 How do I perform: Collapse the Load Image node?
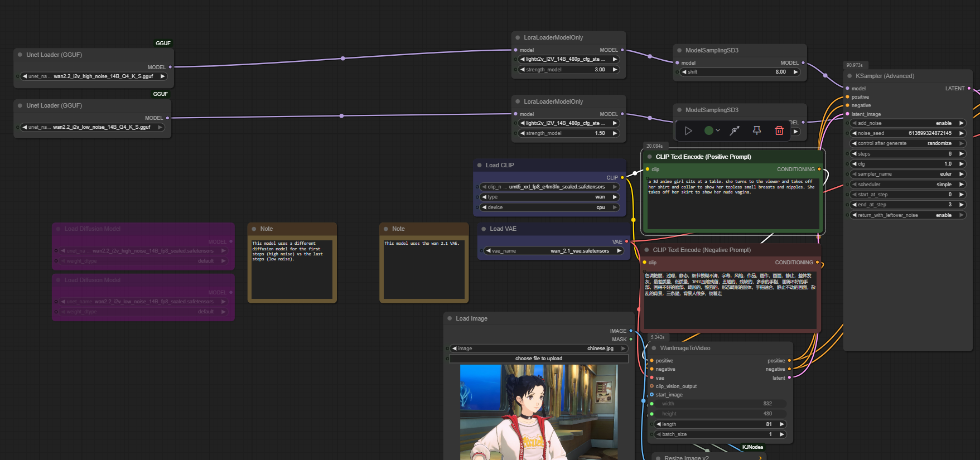[450, 318]
